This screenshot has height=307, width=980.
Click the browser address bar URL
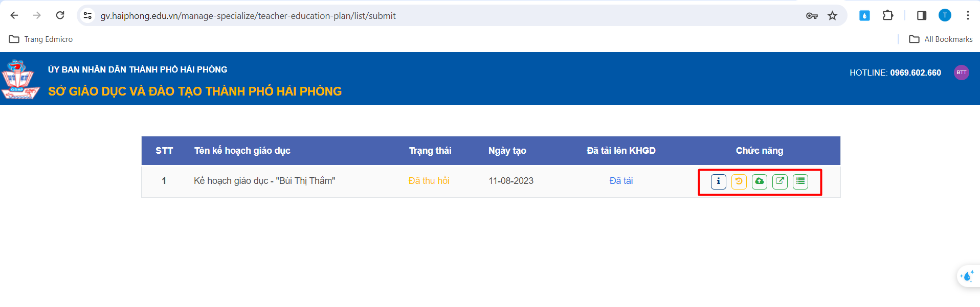pos(248,16)
